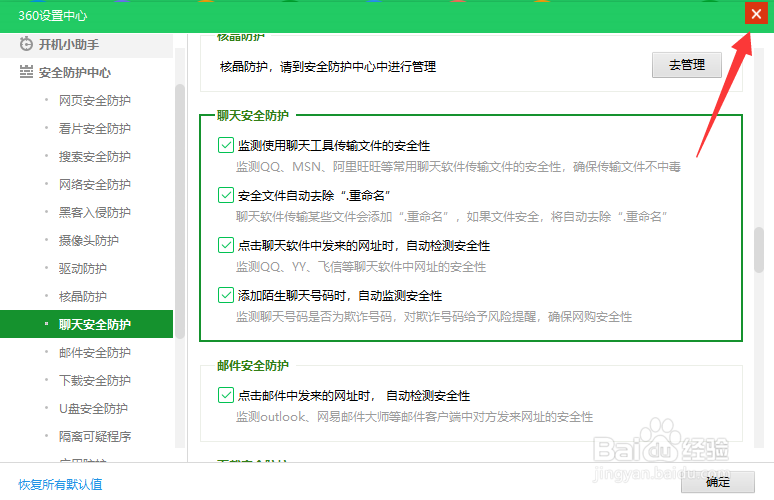Click the 360设置中心 window title
Screen dimensions: 774x500
click(x=53, y=16)
